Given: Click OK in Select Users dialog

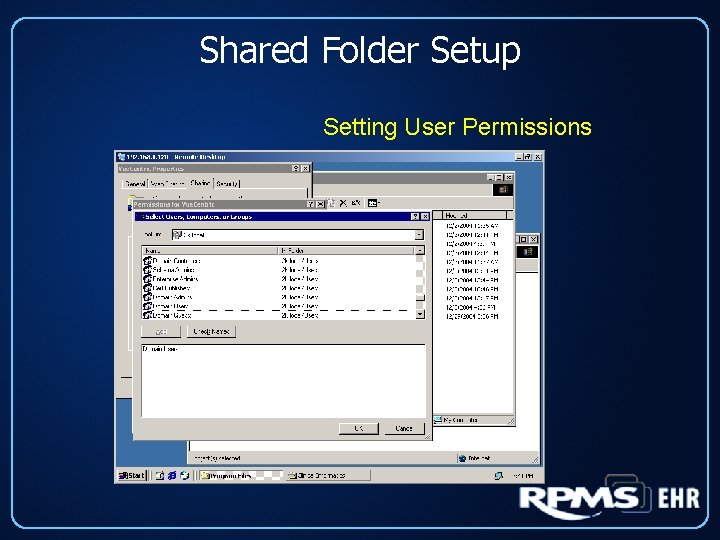Looking at the screenshot, I should pyautogui.click(x=359, y=428).
